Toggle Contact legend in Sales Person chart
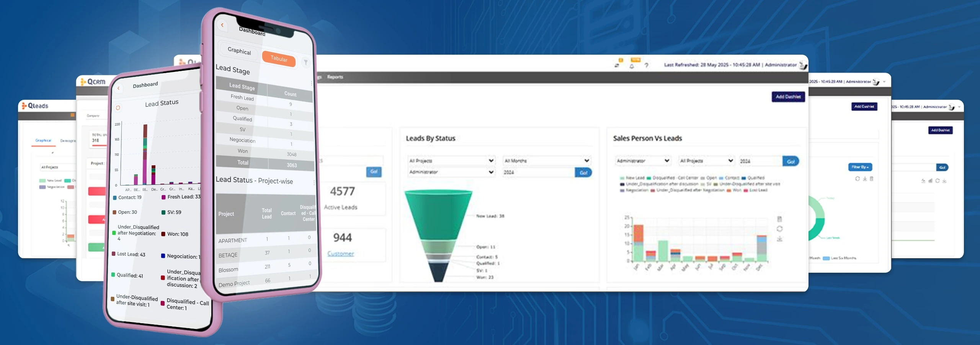 tap(729, 178)
